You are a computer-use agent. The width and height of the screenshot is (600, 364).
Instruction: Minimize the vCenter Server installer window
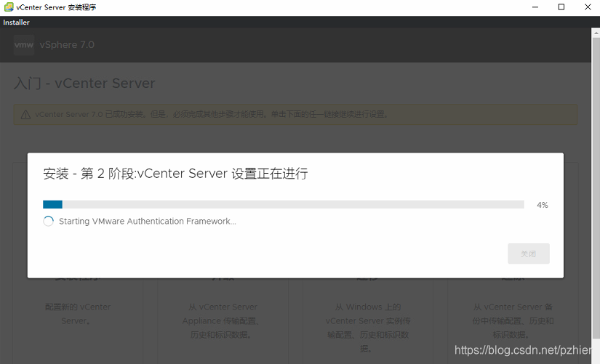click(535, 7)
